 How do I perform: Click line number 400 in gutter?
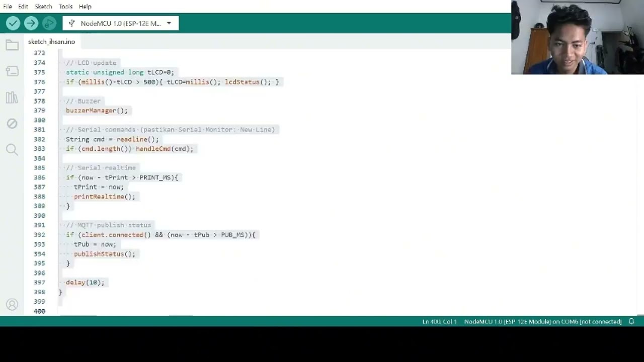tap(39, 311)
